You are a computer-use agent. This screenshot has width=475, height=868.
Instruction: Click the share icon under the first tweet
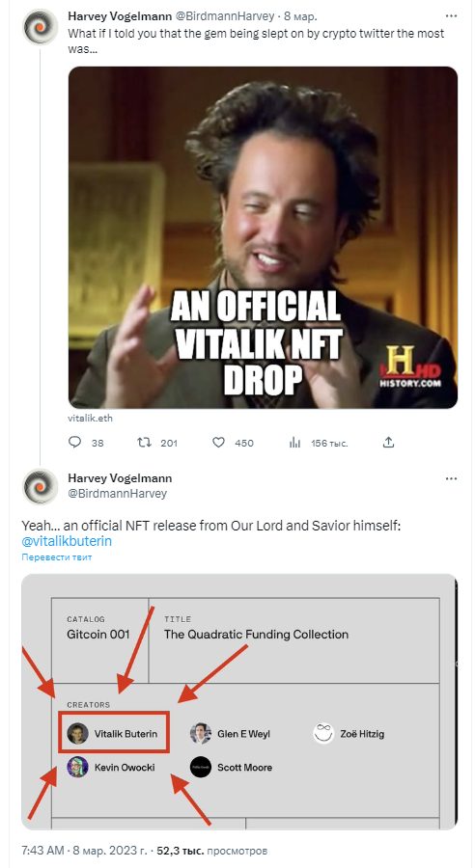coord(388,443)
